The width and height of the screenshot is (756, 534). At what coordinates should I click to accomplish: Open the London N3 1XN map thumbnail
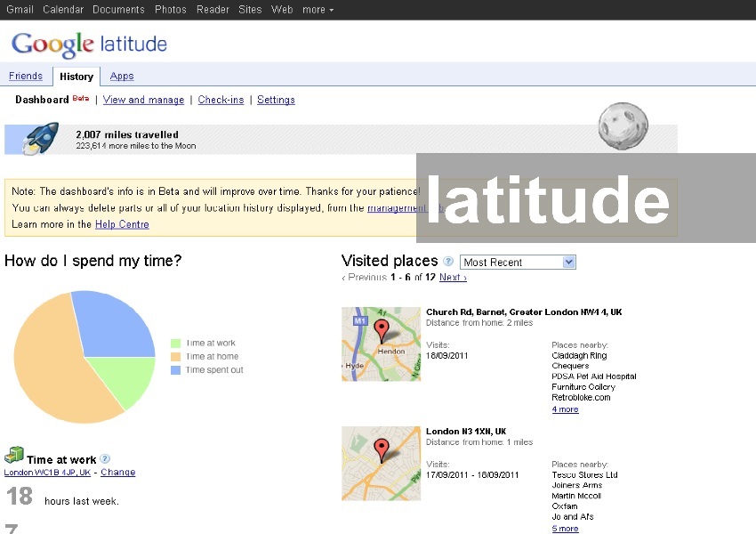(381, 463)
